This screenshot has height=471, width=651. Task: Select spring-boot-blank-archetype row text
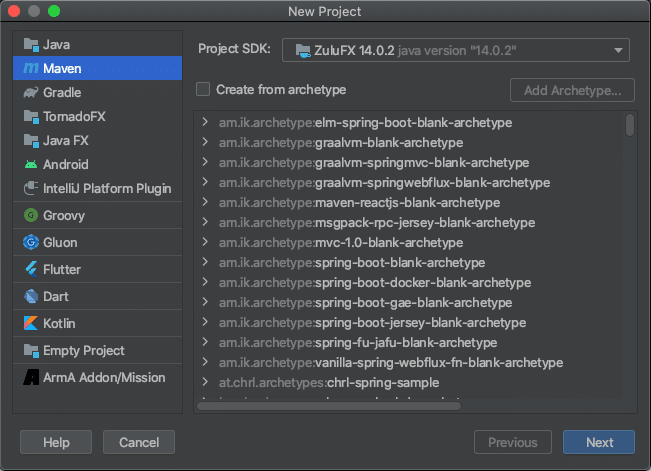[x=352, y=262]
